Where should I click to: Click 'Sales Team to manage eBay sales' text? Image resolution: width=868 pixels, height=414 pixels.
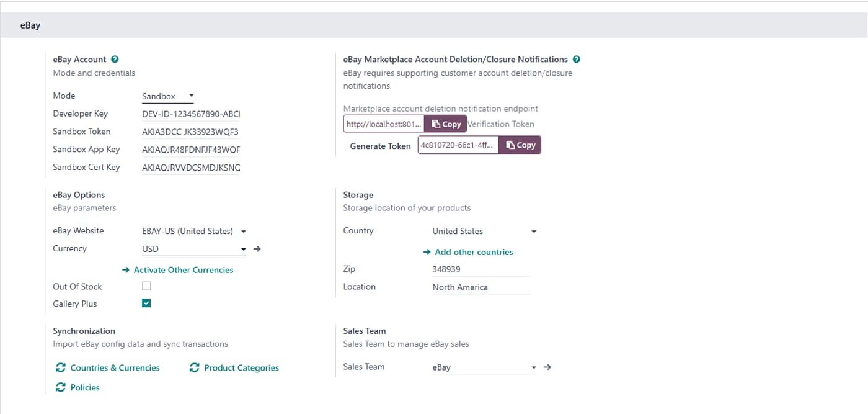[406, 344]
